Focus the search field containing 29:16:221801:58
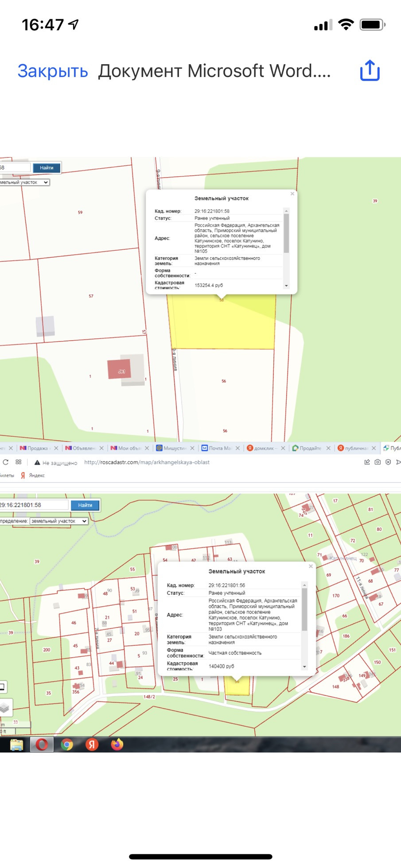Image resolution: width=401 pixels, height=868 pixels. coord(34,505)
